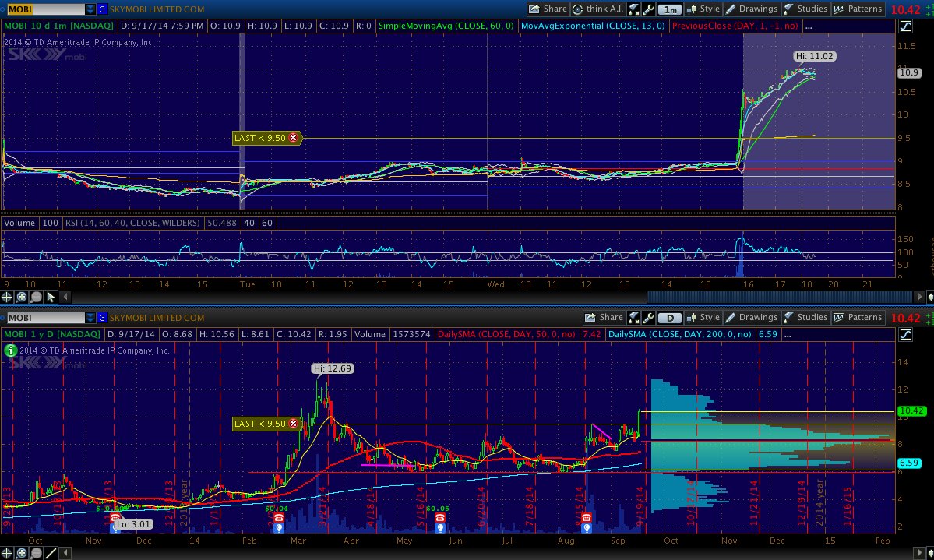Open Patterns menu in lower chart toolbar
This screenshot has height=560, width=934.
858,318
